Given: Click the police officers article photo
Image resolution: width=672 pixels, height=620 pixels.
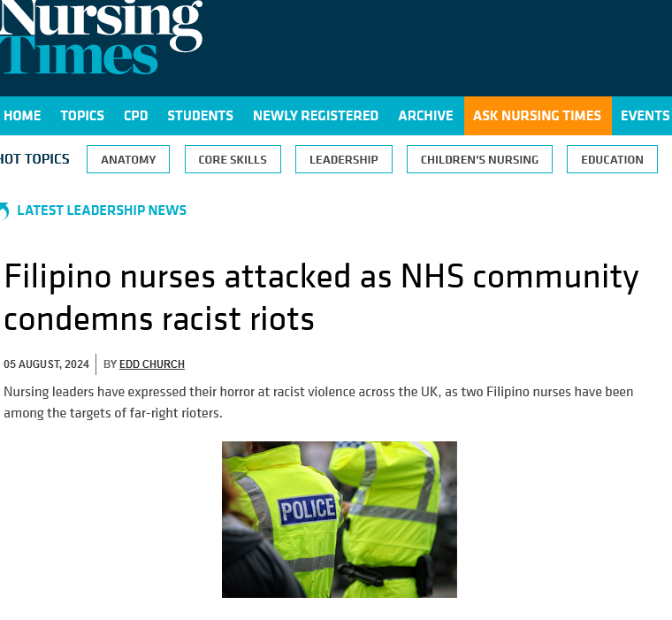Looking at the screenshot, I should (340, 519).
